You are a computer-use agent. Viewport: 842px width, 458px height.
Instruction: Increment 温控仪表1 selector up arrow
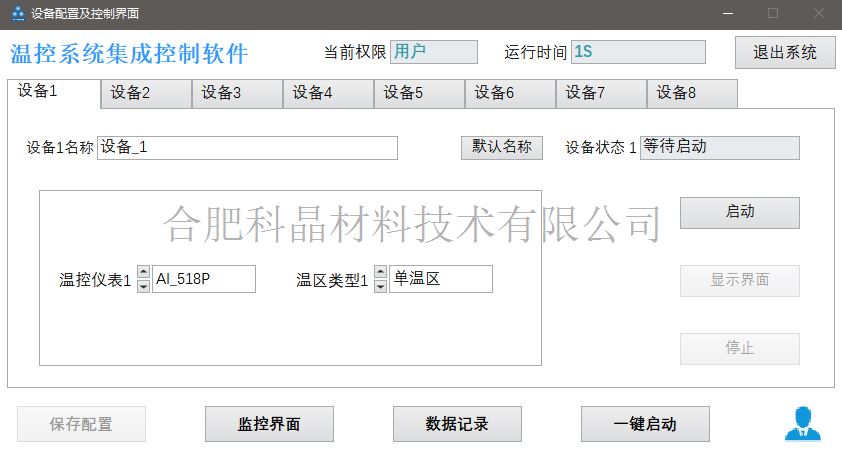click(x=143, y=272)
